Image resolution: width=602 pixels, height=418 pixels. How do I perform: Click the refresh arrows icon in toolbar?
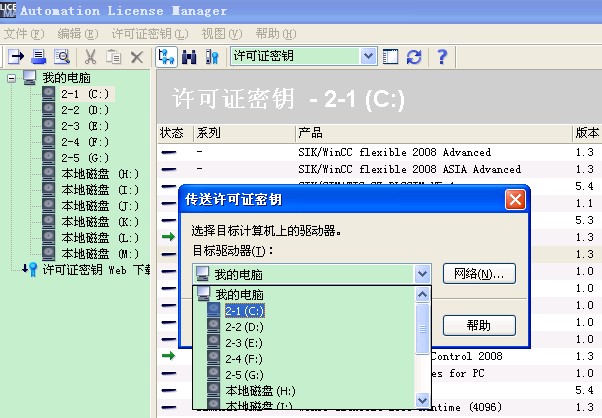[x=413, y=57]
